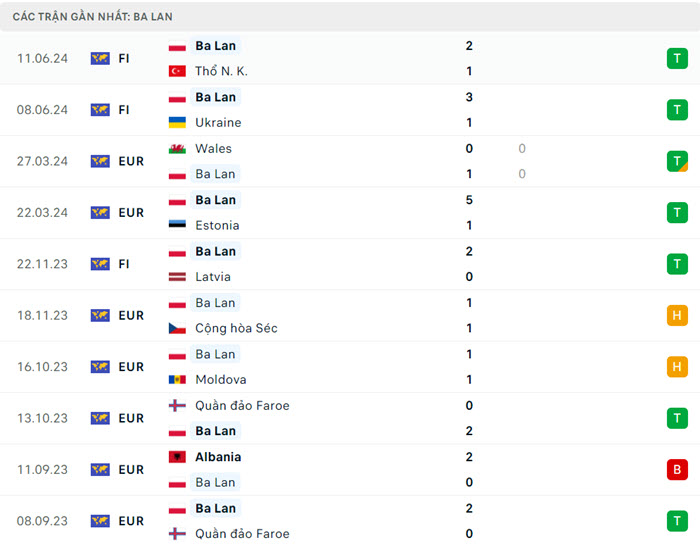Click the Albania flag icon
The width and height of the screenshot is (700, 545).
pyautogui.click(x=177, y=457)
